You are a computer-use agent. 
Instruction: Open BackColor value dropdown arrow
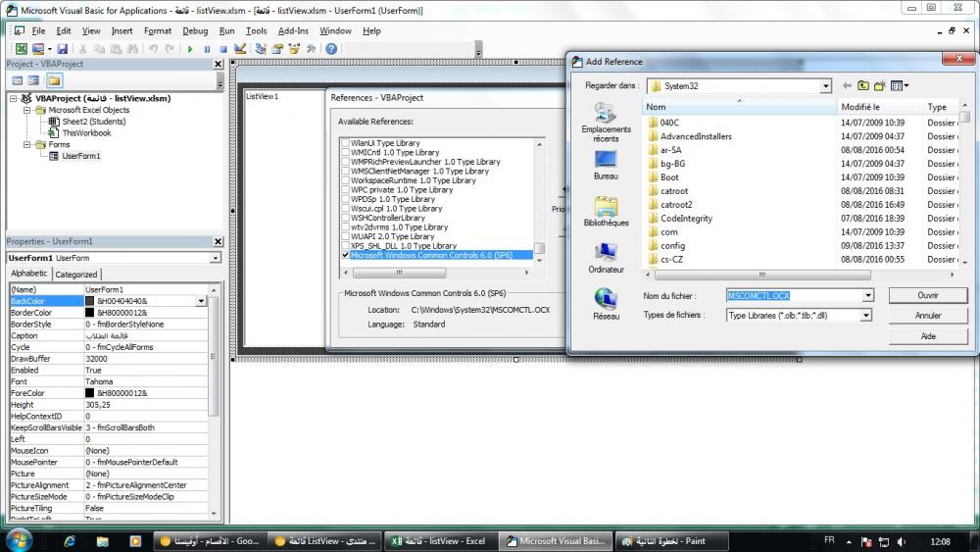pyautogui.click(x=201, y=301)
